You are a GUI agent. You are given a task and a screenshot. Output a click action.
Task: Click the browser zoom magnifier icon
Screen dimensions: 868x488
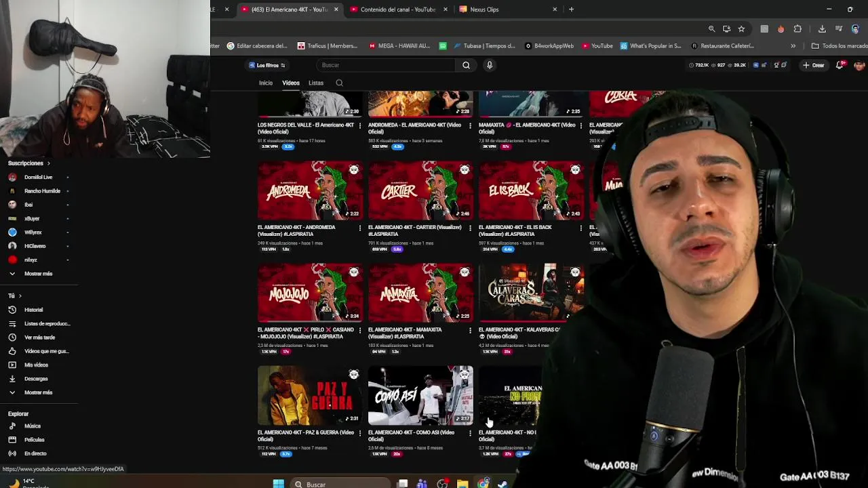pyautogui.click(x=711, y=29)
